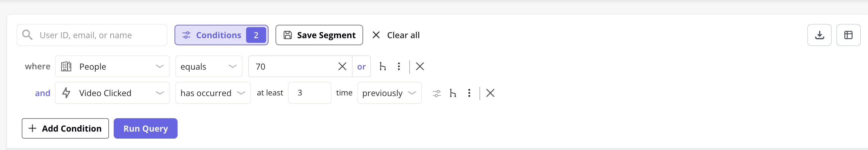The height and width of the screenshot is (150, 868).
Task: Switch the 'and' operator between conditions
Action: pyautogui.click(x=42, y=93)
